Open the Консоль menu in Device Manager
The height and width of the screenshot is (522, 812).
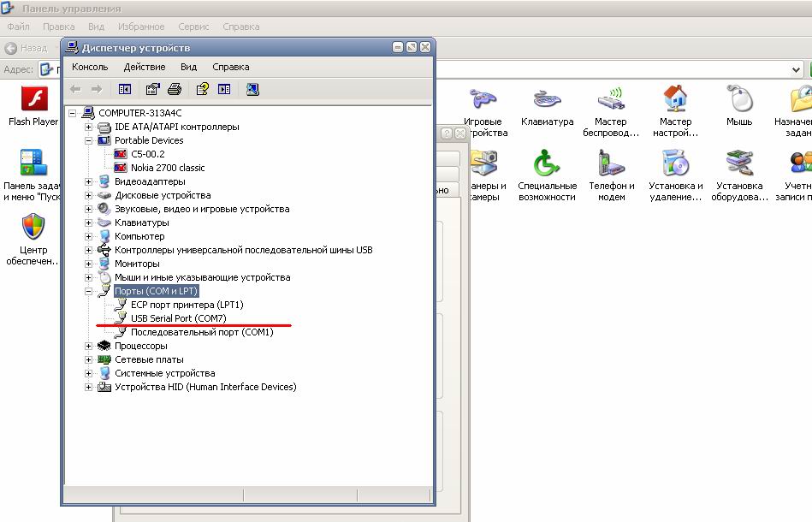(90, 67)
